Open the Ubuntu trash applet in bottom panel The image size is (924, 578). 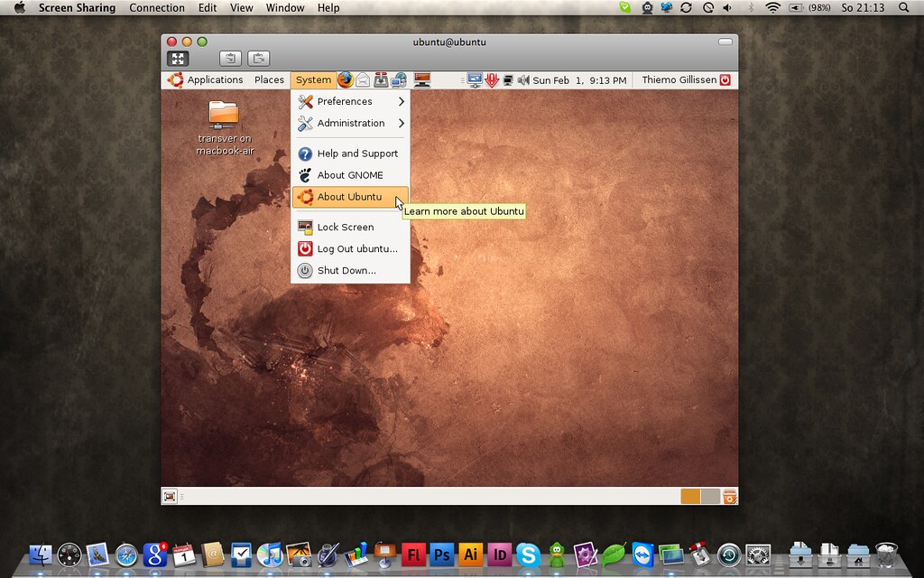pos(729,497)
